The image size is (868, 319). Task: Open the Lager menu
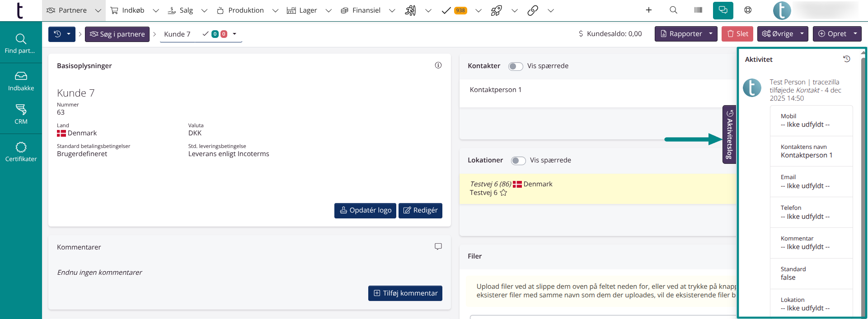(x=302, y=10)
